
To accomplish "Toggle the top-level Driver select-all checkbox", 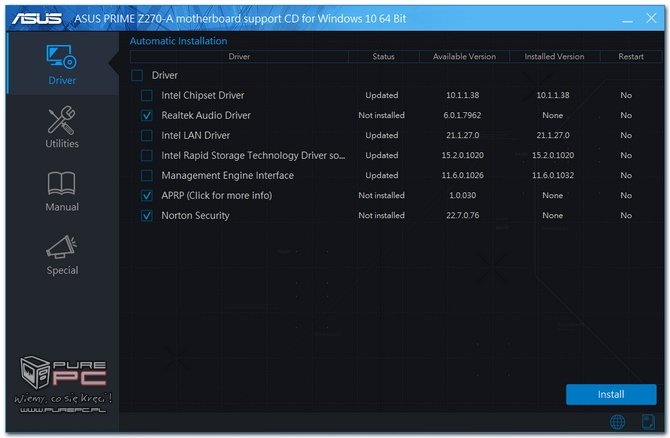I will [137, 75].
